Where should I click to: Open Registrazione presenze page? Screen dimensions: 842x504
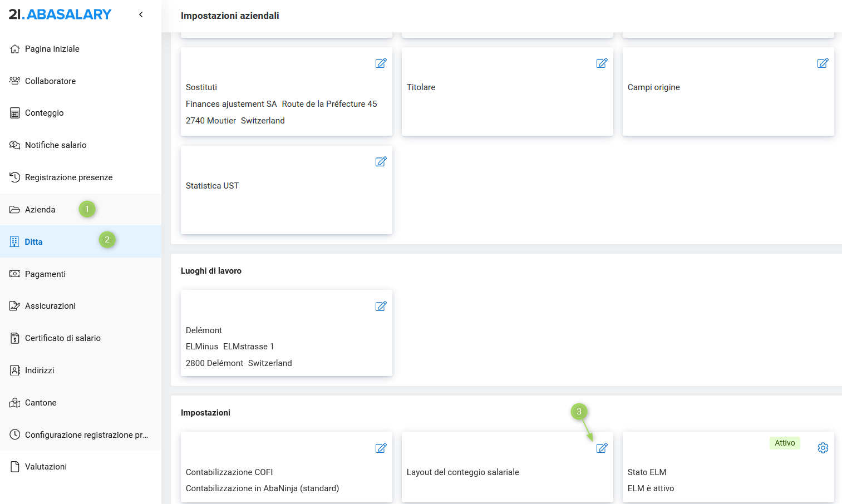pos(68,177)
